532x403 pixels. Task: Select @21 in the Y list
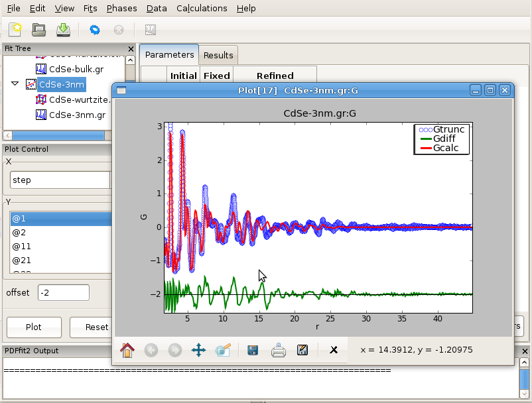coord(61,260)
